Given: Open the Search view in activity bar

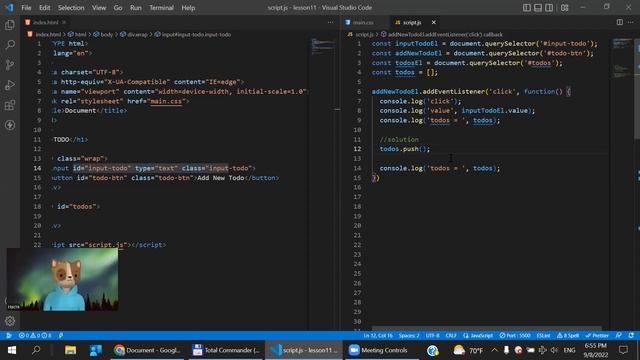Looking at the screenshot, I should (x=10, y=44).
